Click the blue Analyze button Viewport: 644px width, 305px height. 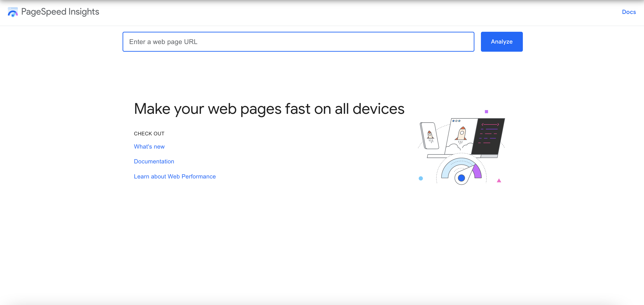(502, 42)
